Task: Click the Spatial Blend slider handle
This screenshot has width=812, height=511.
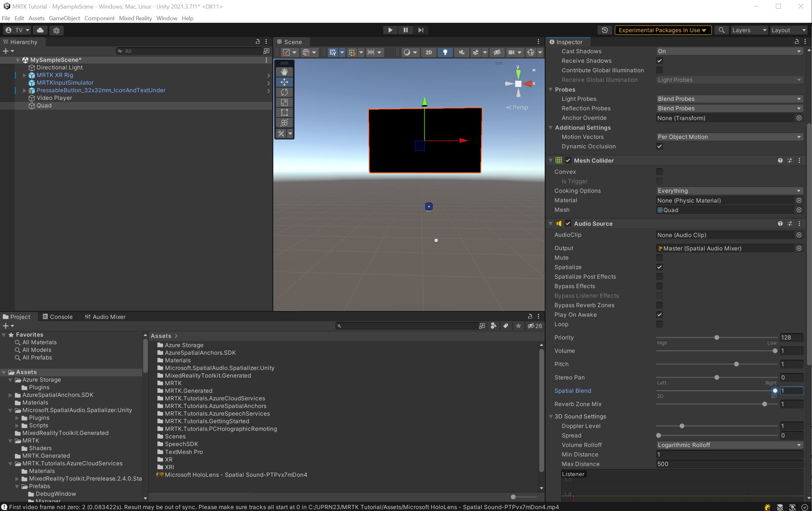Action: tap(776, 391)
